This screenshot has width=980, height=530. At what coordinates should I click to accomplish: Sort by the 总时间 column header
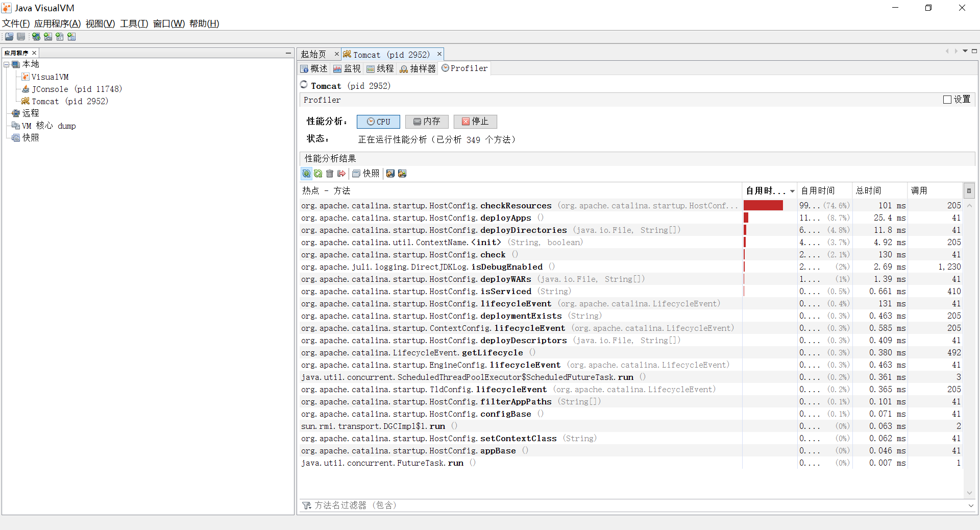coord(879,190)
